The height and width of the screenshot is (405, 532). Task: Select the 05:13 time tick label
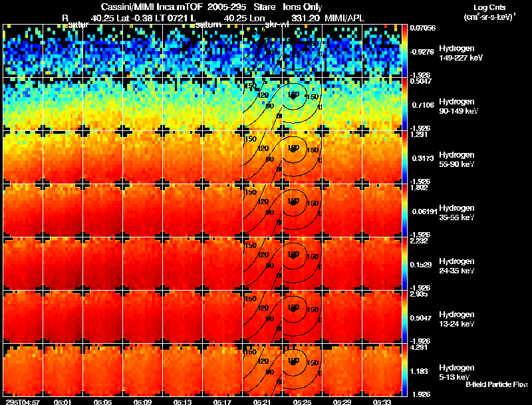[182, 402]
